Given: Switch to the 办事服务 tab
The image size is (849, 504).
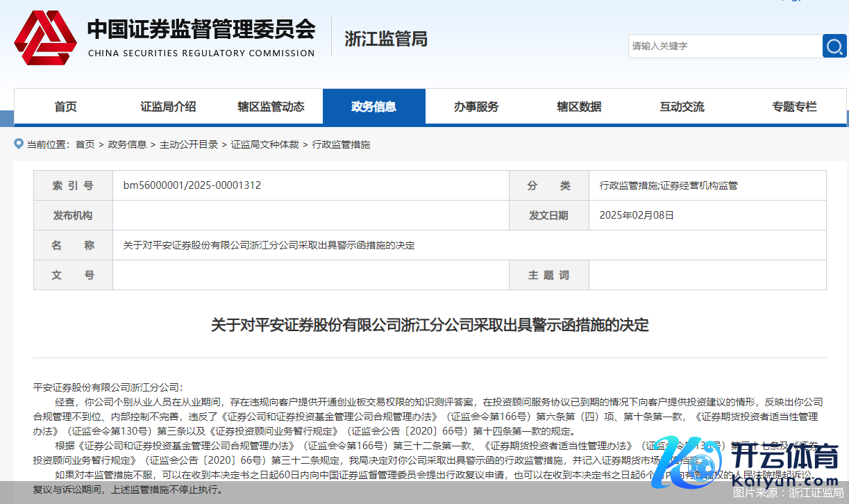Looking at the screenshot, I should click(x=476, y=106).
